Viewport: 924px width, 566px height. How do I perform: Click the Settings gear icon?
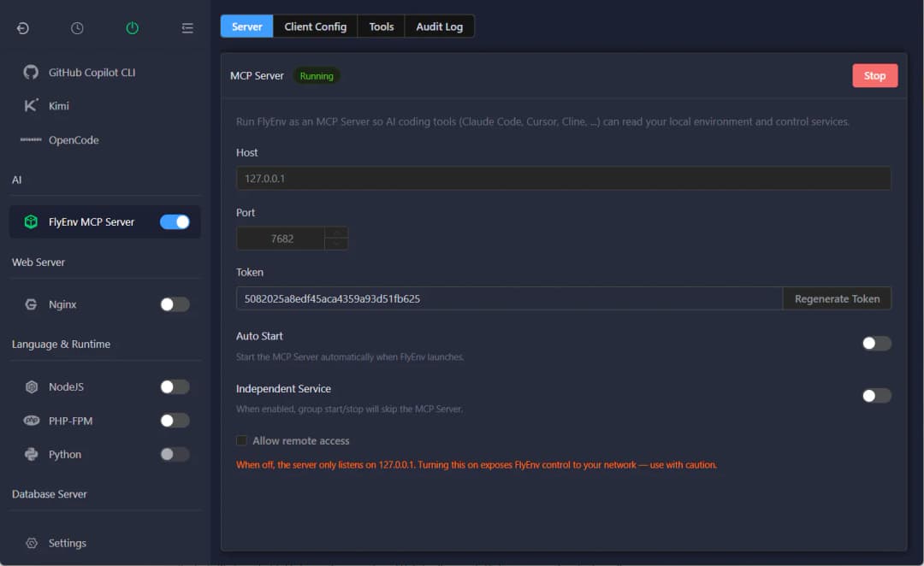coord(32,543)
